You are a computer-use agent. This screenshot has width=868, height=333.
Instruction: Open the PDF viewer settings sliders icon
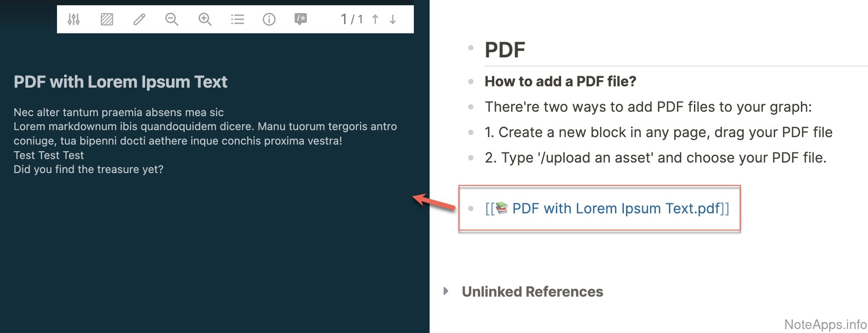coord(74,19)
